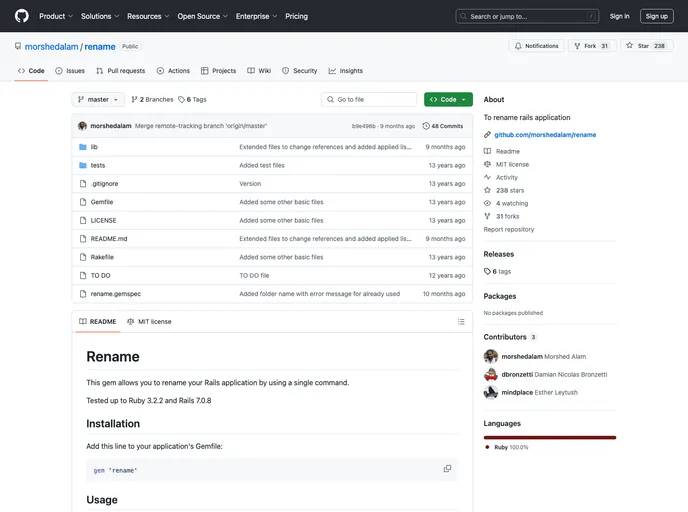Switch to the Insights tab
Viewport: 688px width, 512px height.
[345, 71]
